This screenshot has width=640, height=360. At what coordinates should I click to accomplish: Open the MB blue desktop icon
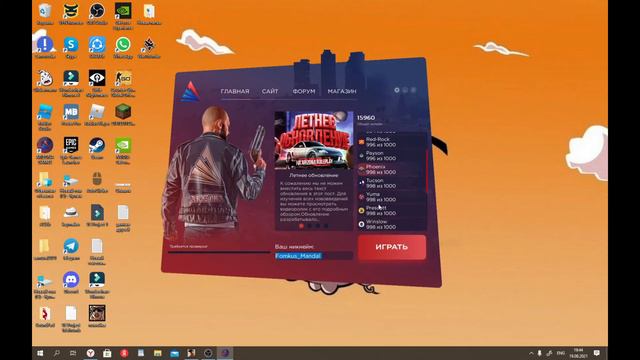[x=71, y=114]
